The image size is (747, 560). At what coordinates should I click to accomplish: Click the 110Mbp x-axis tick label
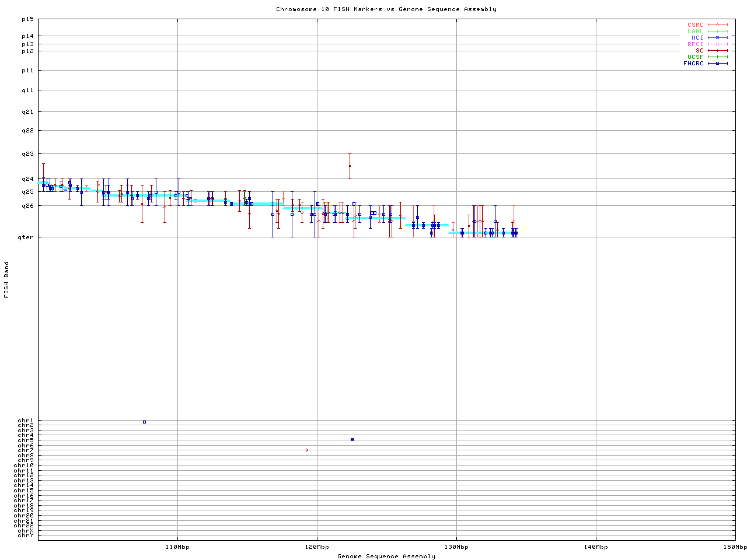pos(177,547)
